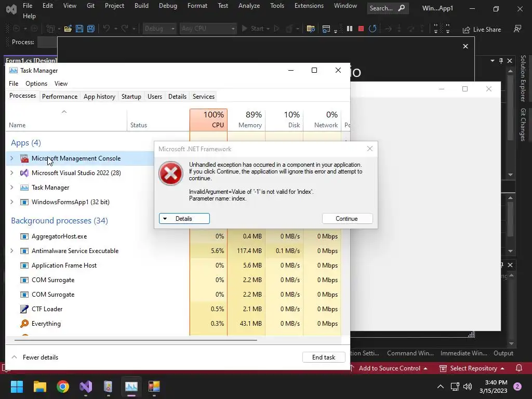The image size is (532, 399).
Task: Click the Task Manager taskbar icon
Action: [x=131, y=387]
